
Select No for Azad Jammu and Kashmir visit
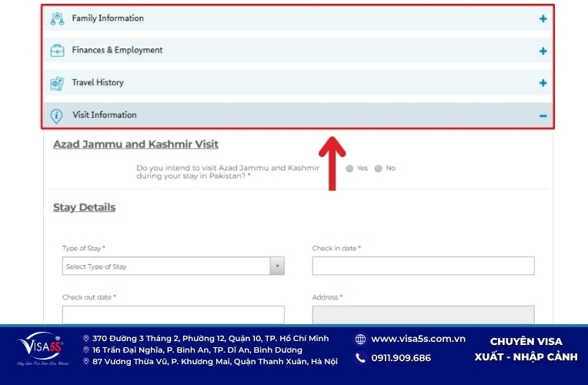[379, 169]
